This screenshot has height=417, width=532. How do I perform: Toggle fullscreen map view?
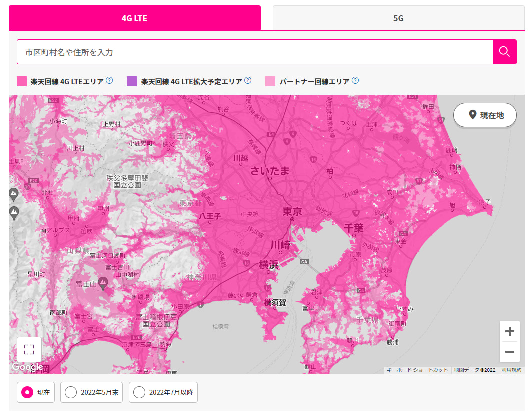coord(29,349)
